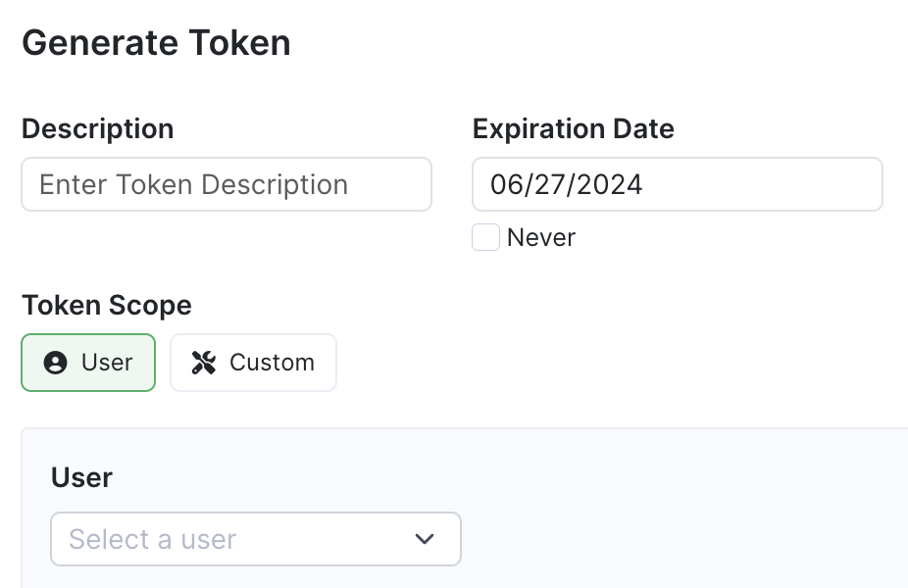Click the wrench and screwdriver Custom icon
Viewport: 908px width, 588px height.
tap(204, 363)
